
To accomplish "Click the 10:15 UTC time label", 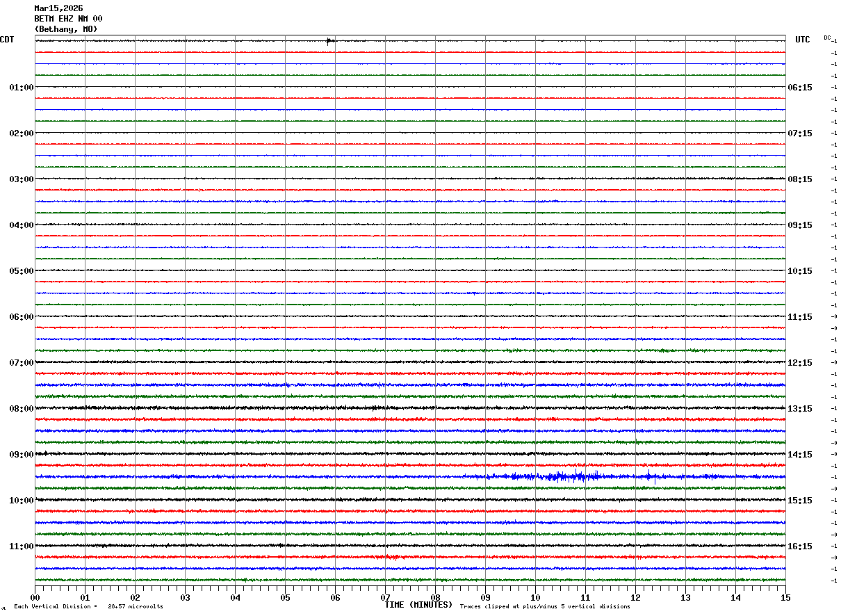I will pos(799,270).
